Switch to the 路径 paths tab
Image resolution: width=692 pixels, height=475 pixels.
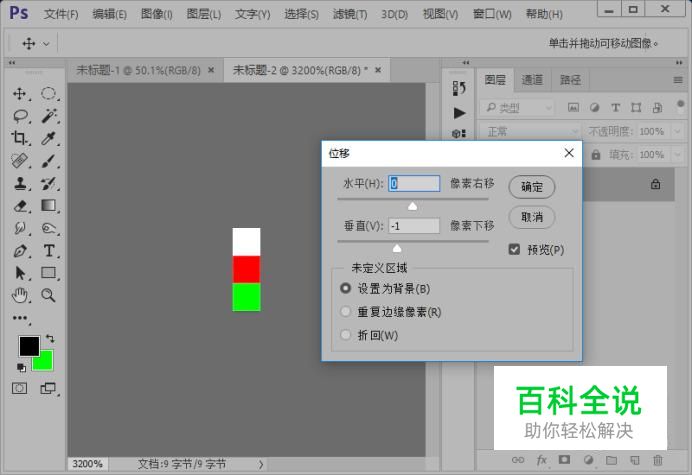point(570,80)
